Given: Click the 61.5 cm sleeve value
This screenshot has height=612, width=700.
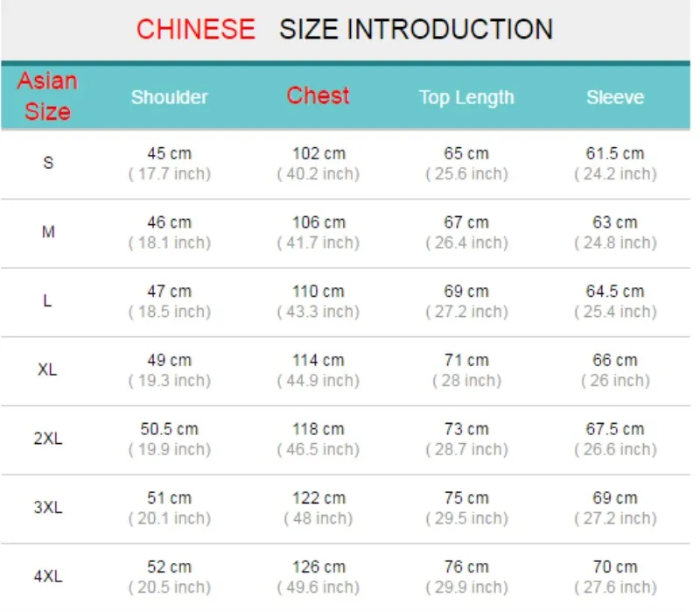Looking at the screenshot, I should (x=615, y=154).
